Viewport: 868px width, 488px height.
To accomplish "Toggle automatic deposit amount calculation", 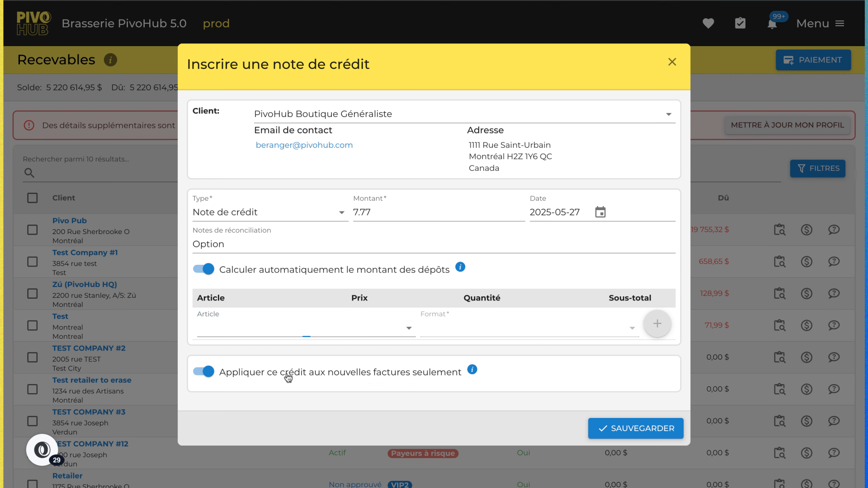I will (203, 269).
